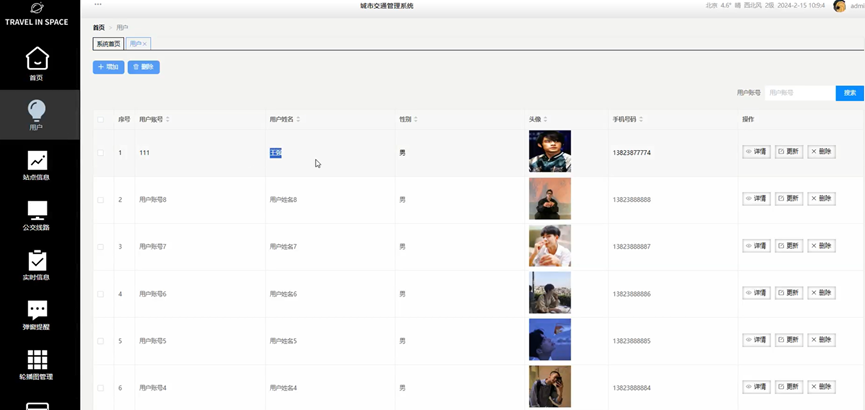Delete the 用户账号5 row

(x=821, y=340)
